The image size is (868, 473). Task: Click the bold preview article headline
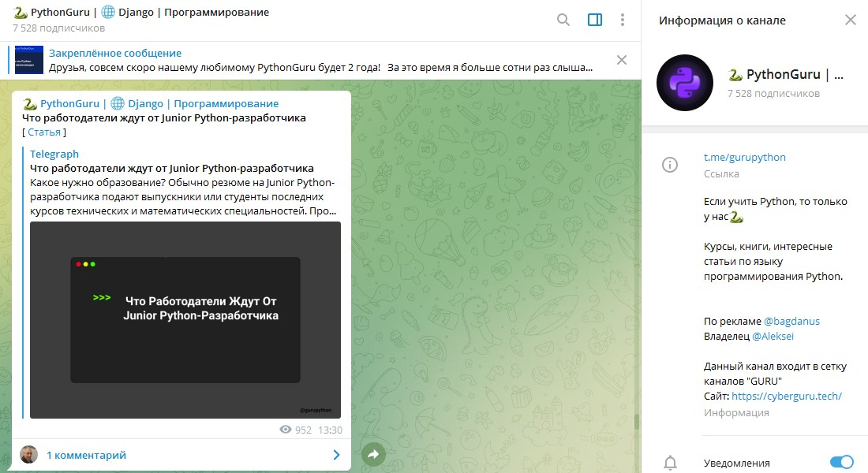coord(171,168)
